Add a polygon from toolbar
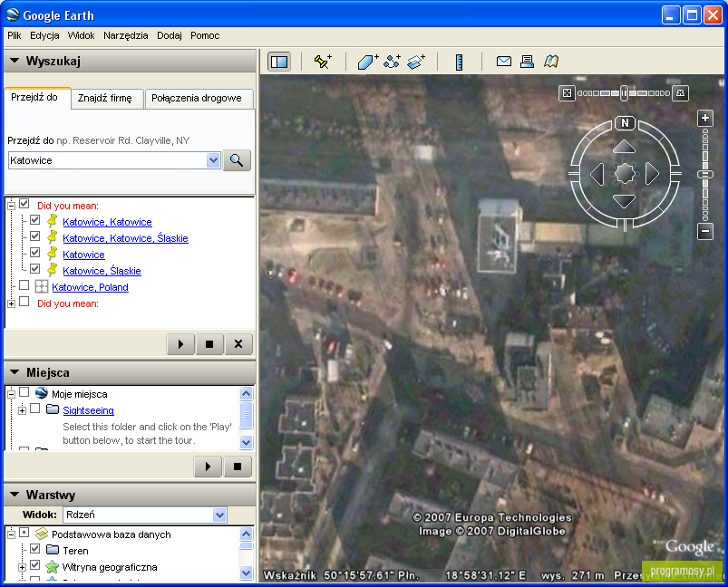 tap(368, 62)
